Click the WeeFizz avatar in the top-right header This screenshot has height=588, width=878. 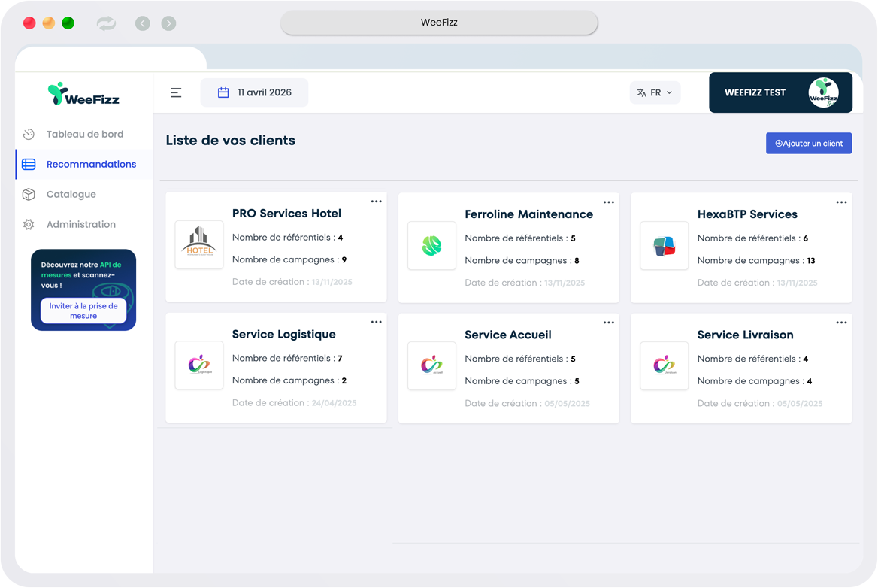point(825,92)
